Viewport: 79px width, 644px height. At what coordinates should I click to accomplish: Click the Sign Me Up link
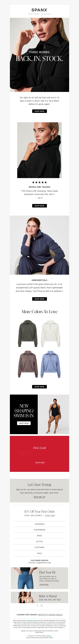(x=39, y=497)
